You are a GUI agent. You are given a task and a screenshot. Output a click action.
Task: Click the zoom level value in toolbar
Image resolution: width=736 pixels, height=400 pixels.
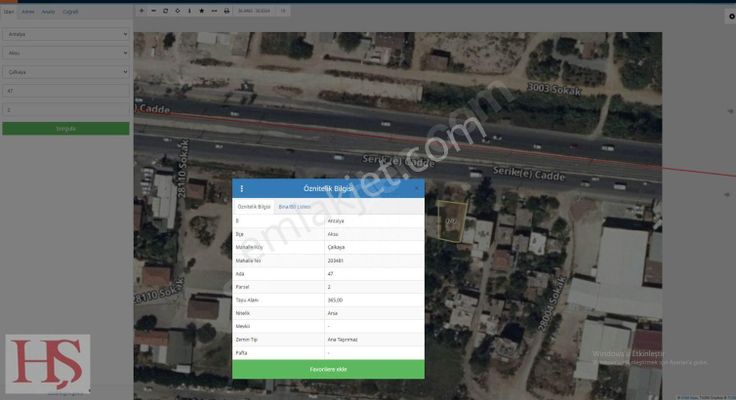coord(283,10)
